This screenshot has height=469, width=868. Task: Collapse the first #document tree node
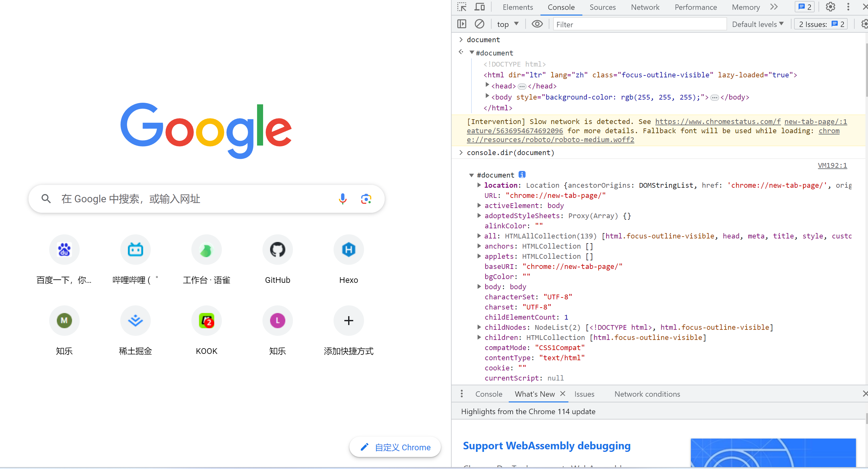[472, 53]
